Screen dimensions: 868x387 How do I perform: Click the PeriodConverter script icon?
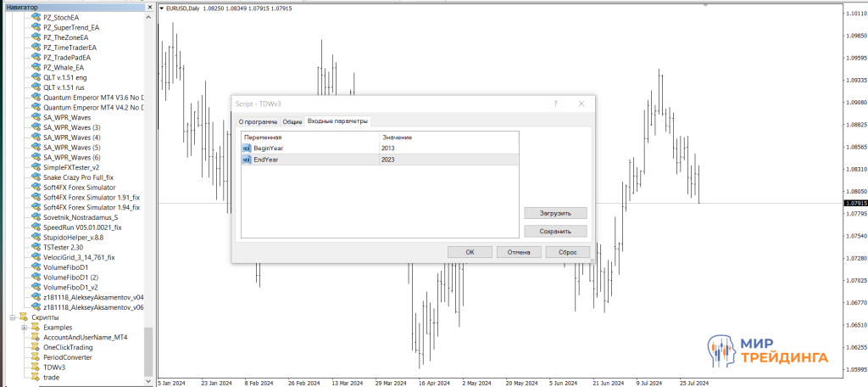[x=36, y=357]
